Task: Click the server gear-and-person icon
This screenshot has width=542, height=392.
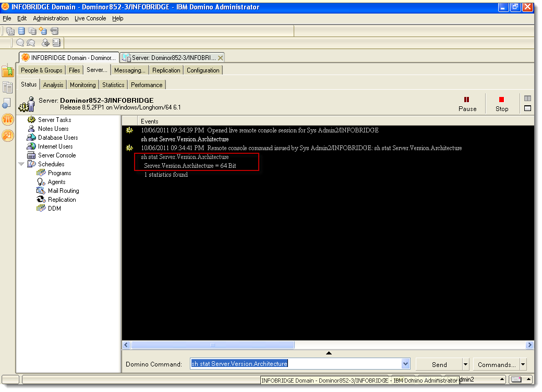Action: click(x=27, y=104)
